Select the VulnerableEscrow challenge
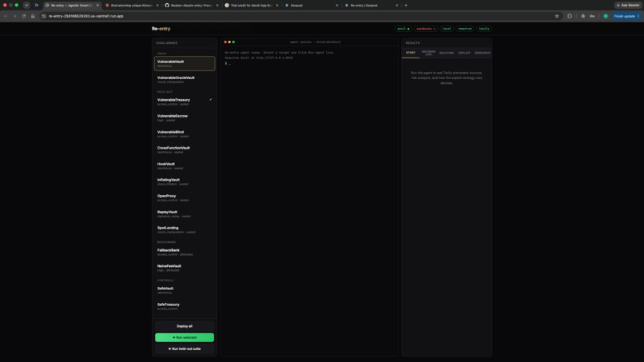 tap(185, 117)
